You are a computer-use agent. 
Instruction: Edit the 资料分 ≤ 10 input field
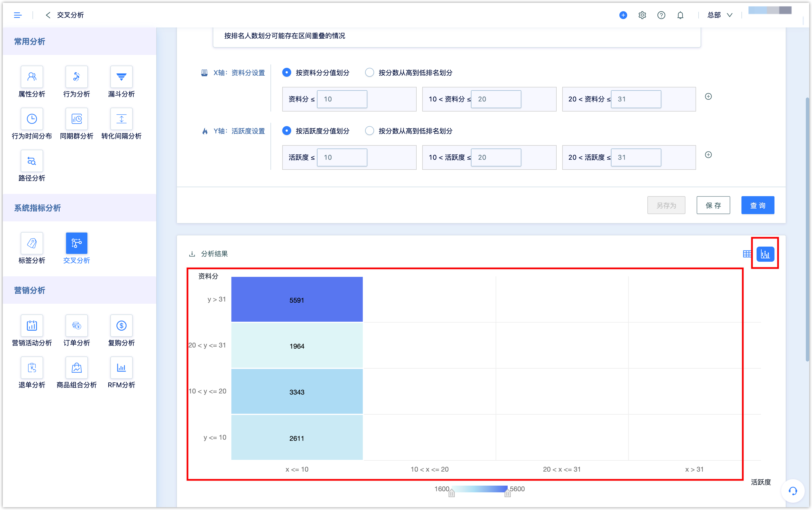pos(342,99)
